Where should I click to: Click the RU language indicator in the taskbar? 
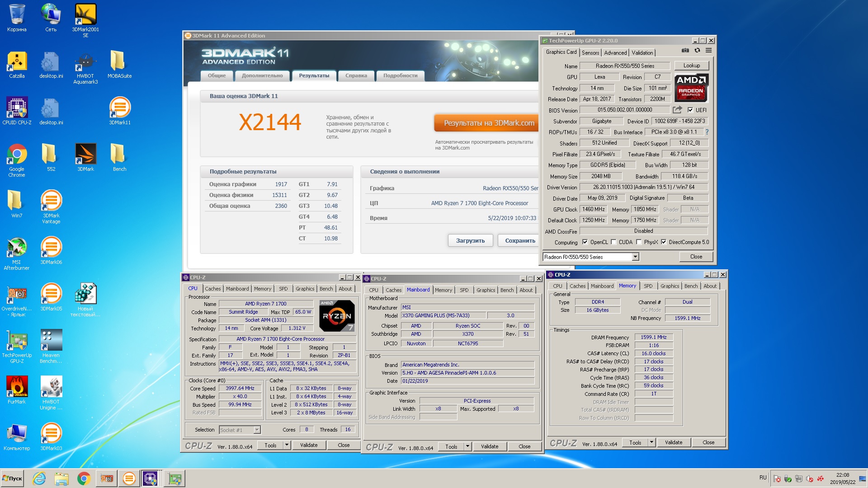(x=763, y=478)
